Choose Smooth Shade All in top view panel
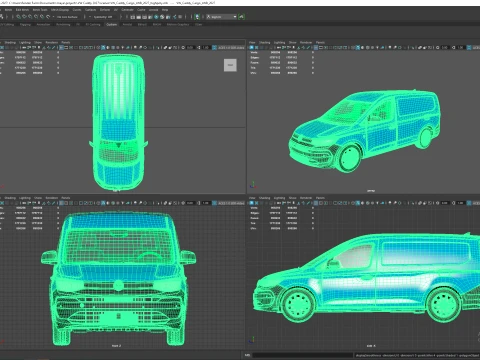 (103, 47)
